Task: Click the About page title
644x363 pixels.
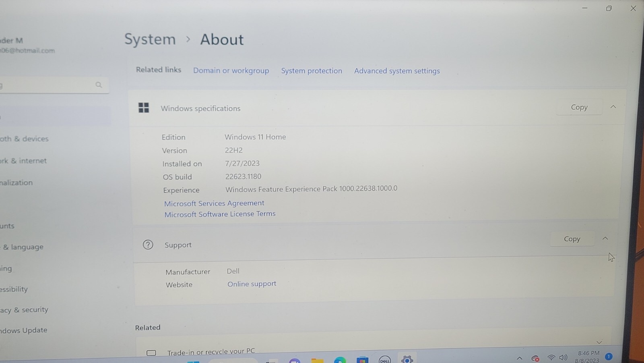Action: point(222,39)
